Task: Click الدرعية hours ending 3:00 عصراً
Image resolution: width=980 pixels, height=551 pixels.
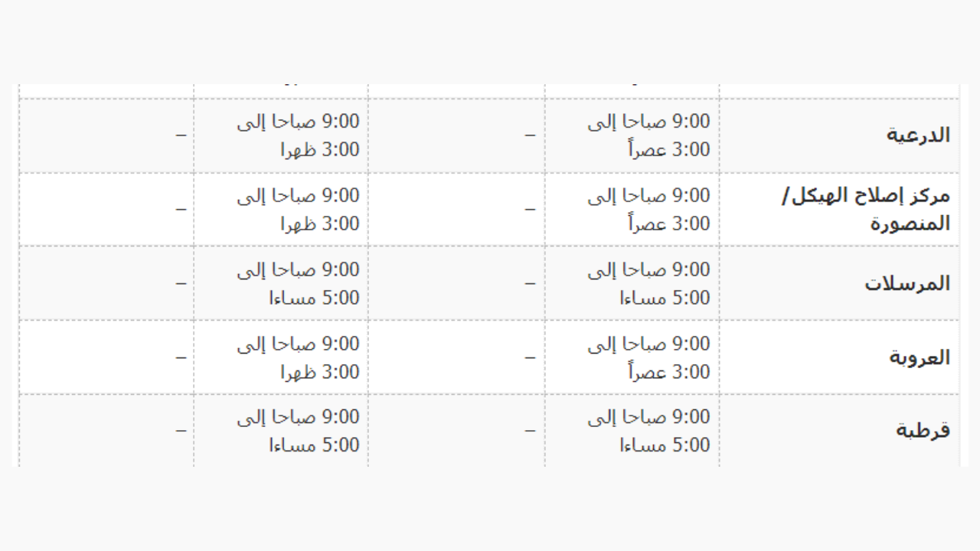Action: point(648,135)
